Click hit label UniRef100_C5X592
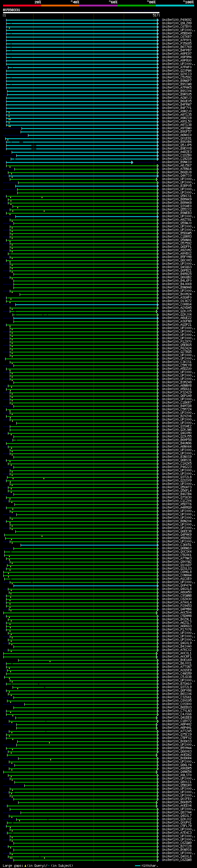197x868 pixels. [177, 78]
